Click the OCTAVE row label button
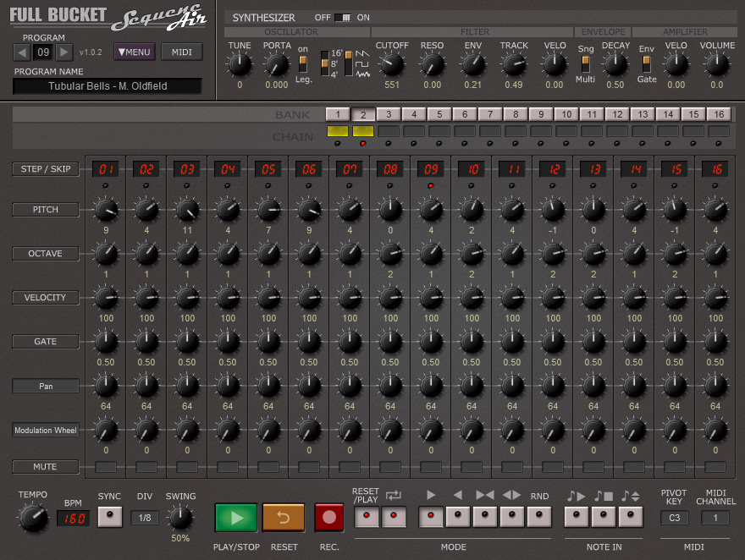The image size is (745, 560). [46, 254]
